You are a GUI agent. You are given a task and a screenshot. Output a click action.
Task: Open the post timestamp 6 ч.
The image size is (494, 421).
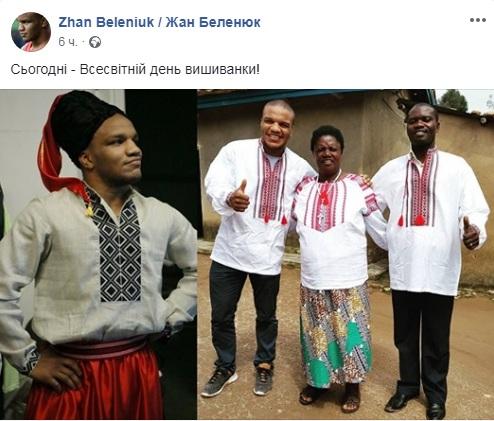[x=68, y=42]
